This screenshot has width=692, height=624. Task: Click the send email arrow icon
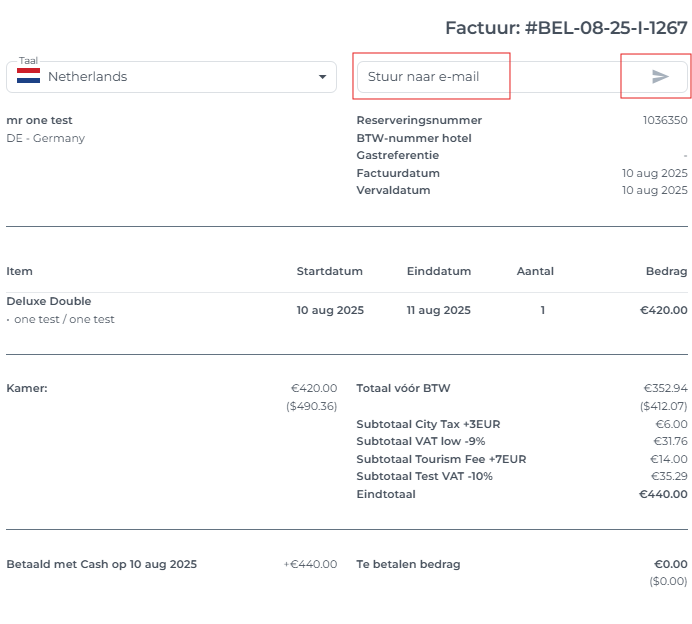659,77
